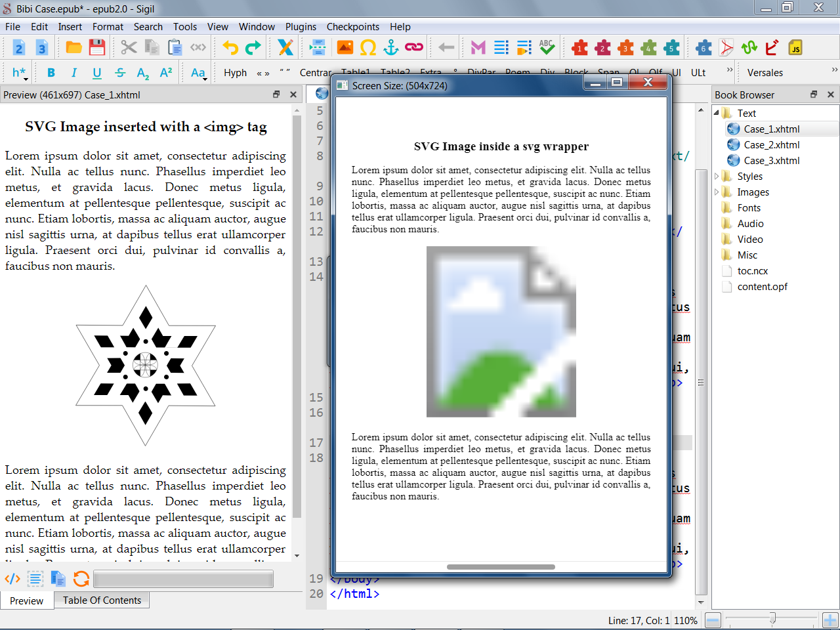Close the Book Browser panel

click(x=831, y=94)
